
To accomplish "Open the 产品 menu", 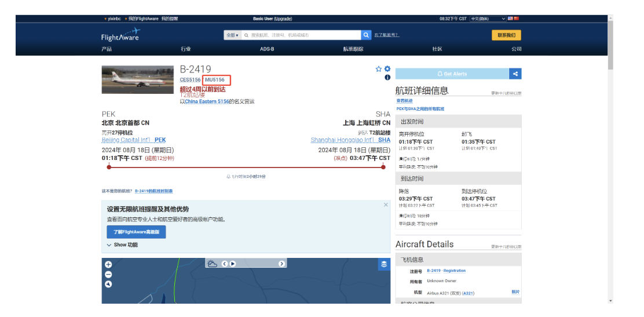I will coord(107,49).
